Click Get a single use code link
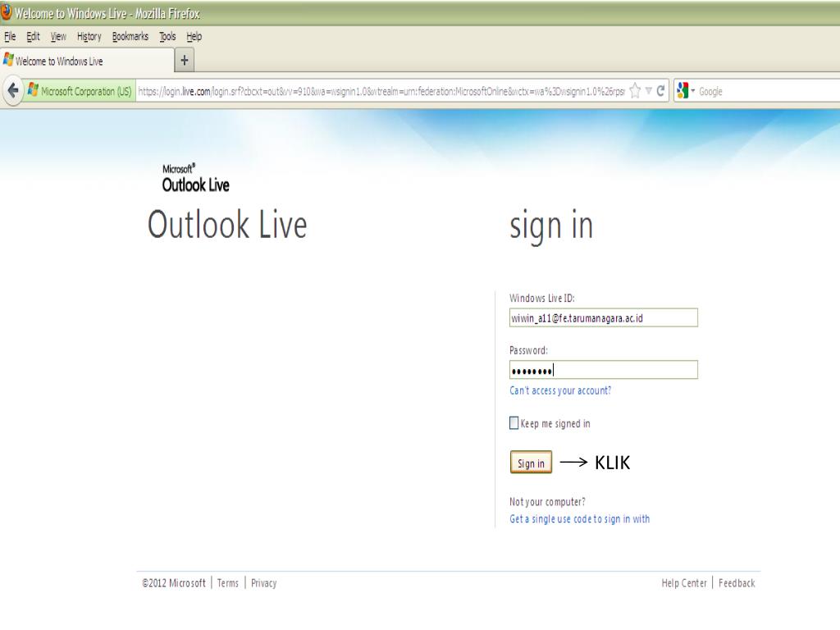 point(580,518)
